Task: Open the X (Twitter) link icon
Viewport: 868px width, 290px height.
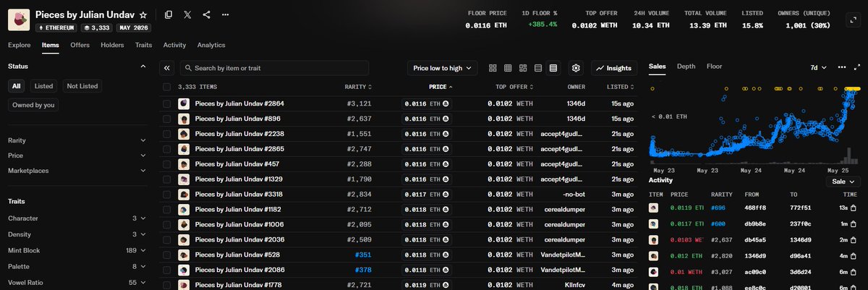Action: pos(188,14)
